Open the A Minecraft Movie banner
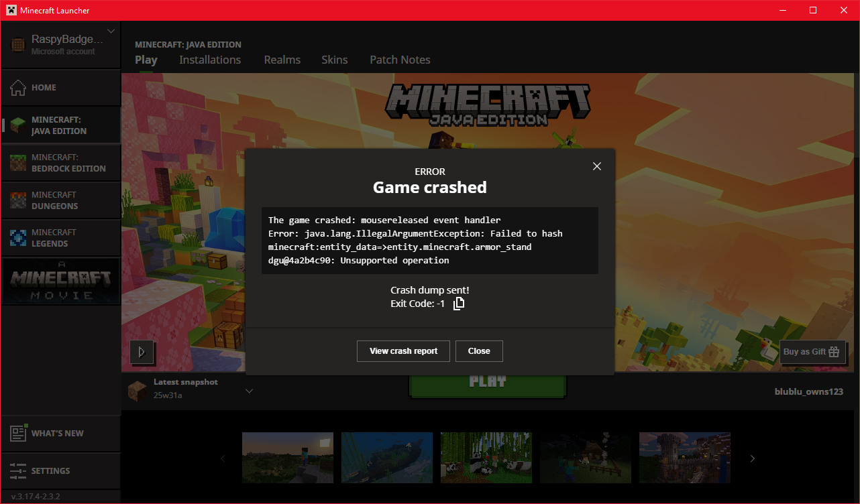Screen dimensions: 860x504 (61, 281)
